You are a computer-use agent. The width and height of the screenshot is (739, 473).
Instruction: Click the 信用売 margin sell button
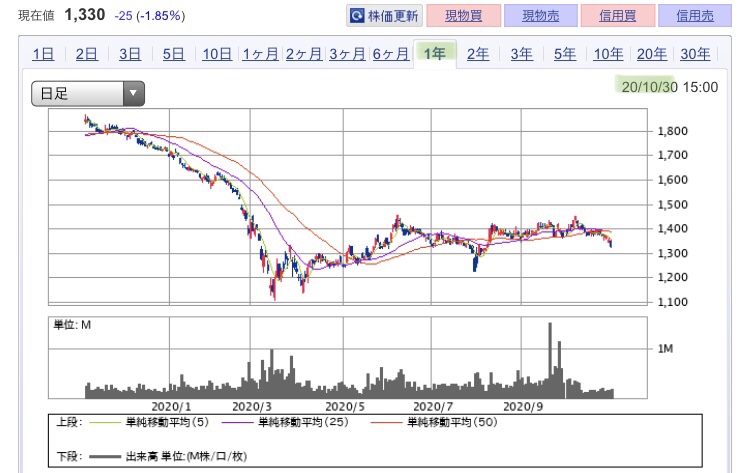point(695,16)
